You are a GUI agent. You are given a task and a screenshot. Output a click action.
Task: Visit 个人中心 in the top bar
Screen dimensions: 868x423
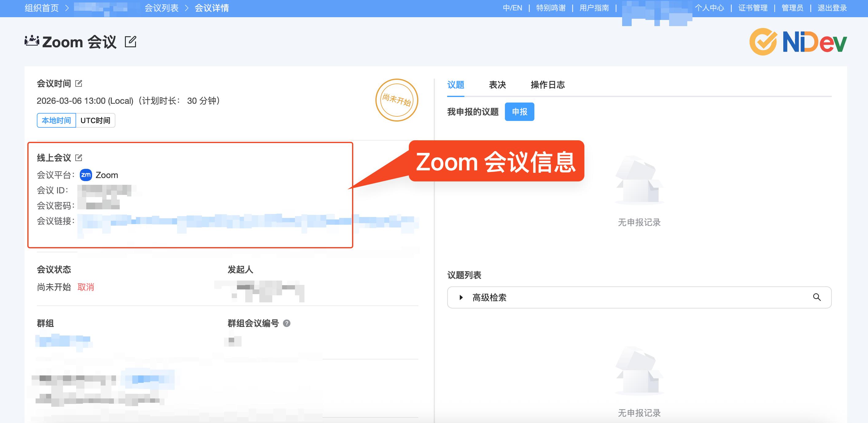(710, 7)
